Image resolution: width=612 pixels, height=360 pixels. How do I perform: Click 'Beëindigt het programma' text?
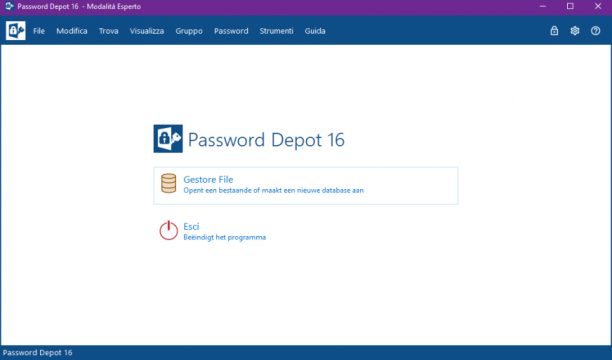pyautogui.click(x=224, y=237)
